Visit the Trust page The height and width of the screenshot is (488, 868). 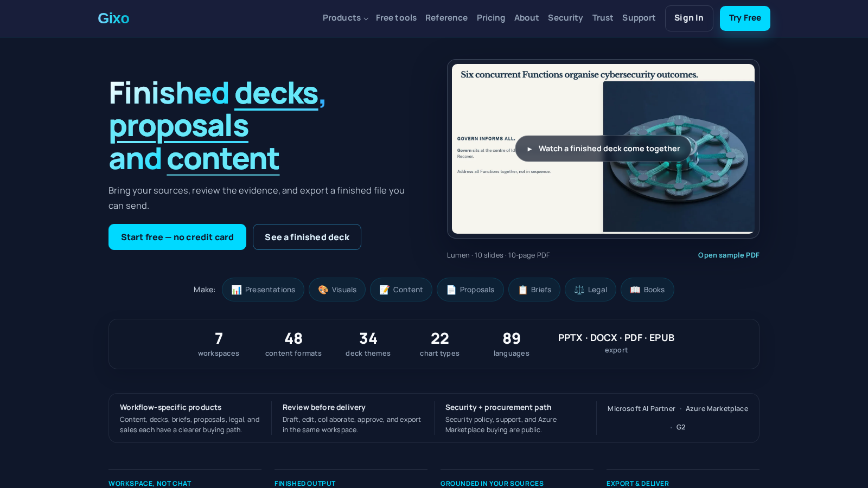[603, 18]
